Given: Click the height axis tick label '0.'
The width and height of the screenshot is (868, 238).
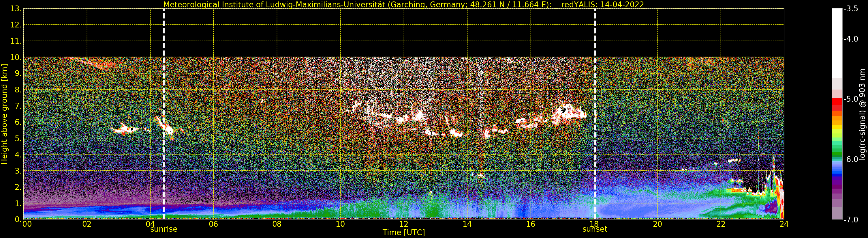Looking at the screenshot, I should click(x=18, y=219).
